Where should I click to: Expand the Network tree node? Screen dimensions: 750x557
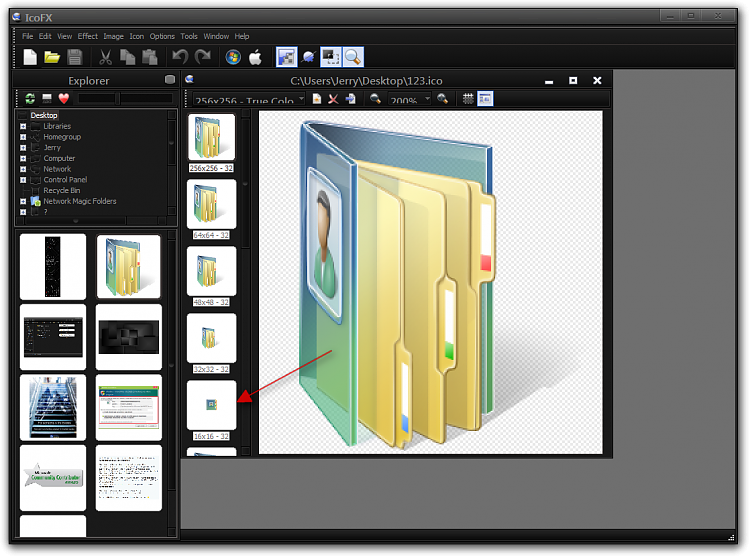point(23,169)
